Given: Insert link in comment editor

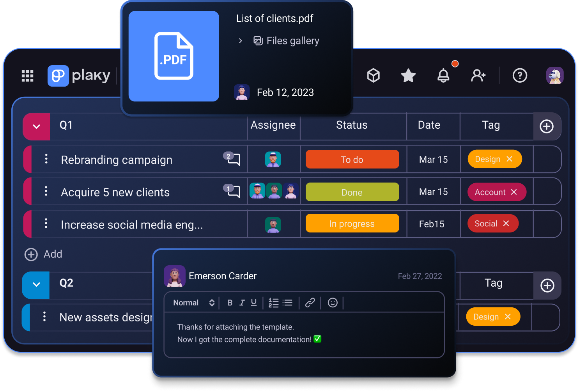Looking at the screenshot, I should click(310, 303).
